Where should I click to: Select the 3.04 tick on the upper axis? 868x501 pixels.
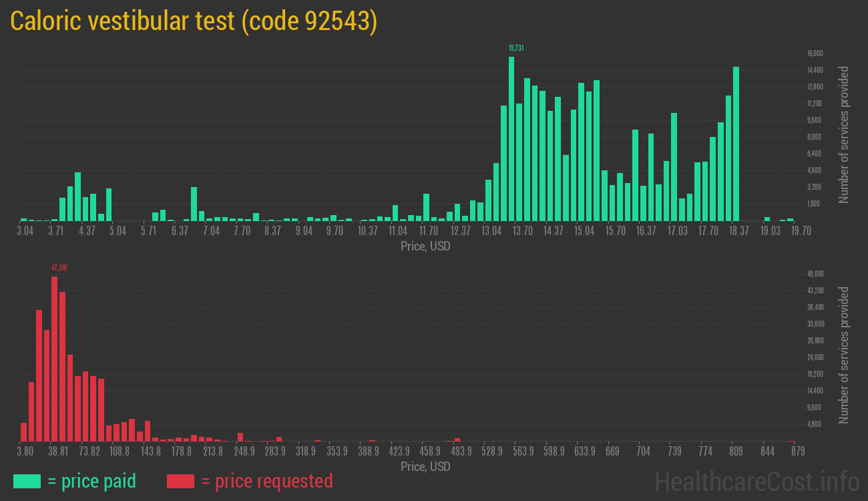[x=25, y=231]
